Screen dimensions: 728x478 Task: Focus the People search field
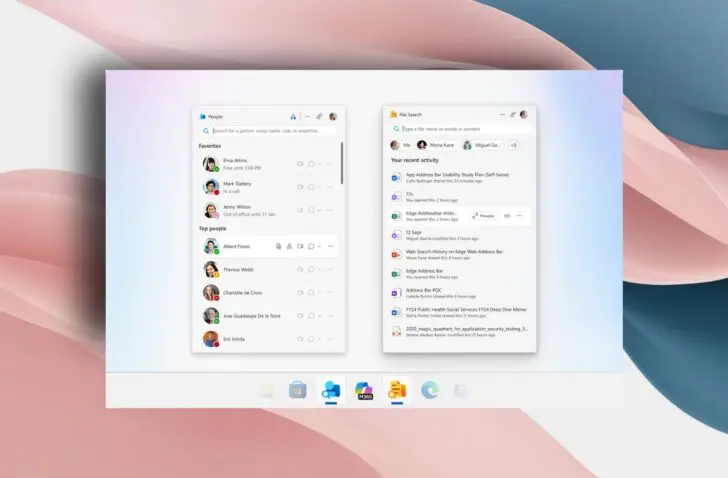(x=269, y=131)
